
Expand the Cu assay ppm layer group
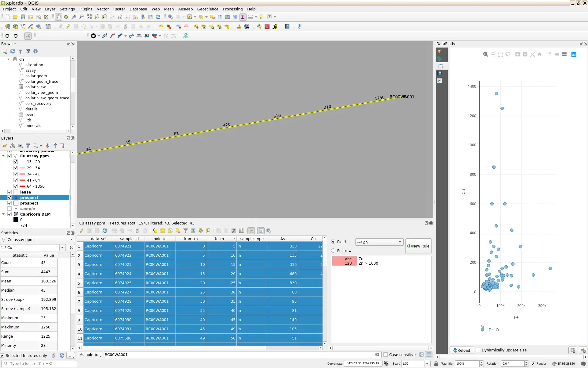[x=3, y=155]
